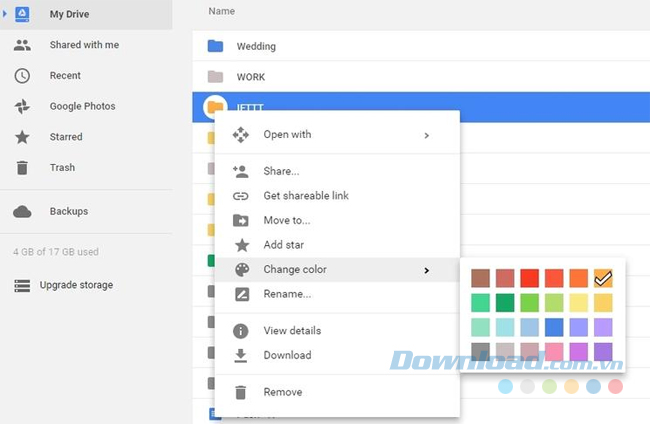Click the Download arrow icon
650x424 pixels.
pyautogui.click(x=241, y=356)
